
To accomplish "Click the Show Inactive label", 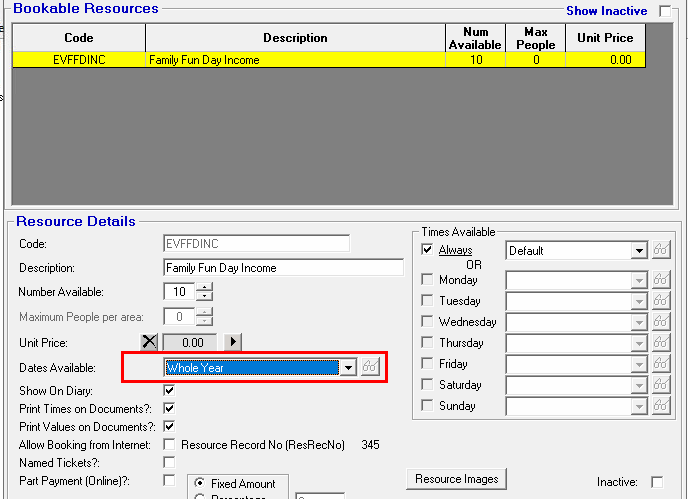I will tap(606, 11).
